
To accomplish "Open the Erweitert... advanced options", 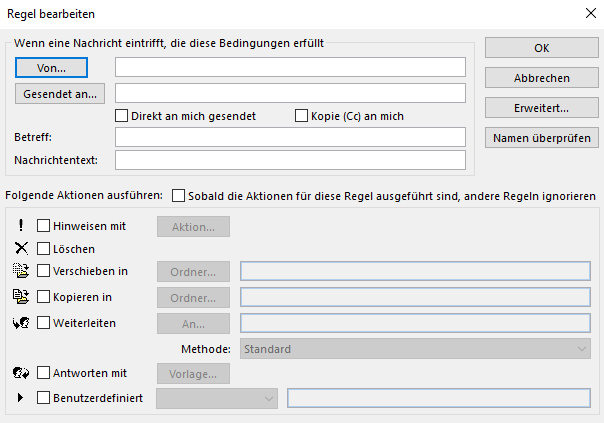I will (541, 108).
